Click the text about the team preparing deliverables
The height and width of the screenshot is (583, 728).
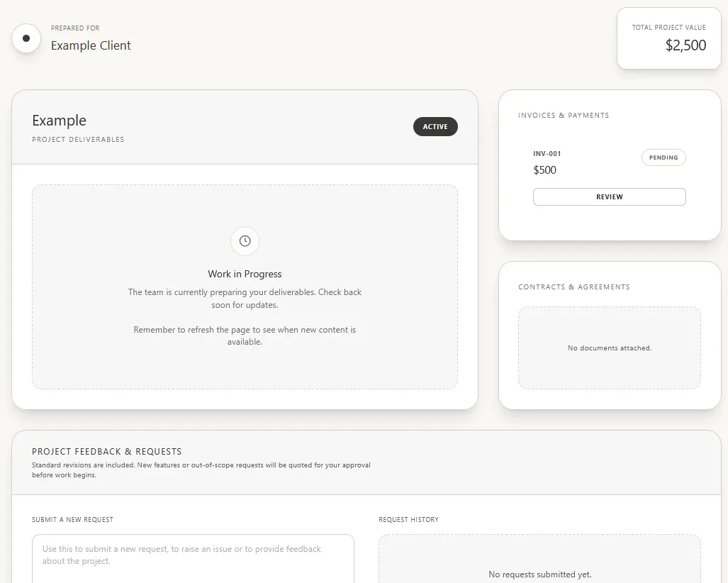(x=245, y=298)
